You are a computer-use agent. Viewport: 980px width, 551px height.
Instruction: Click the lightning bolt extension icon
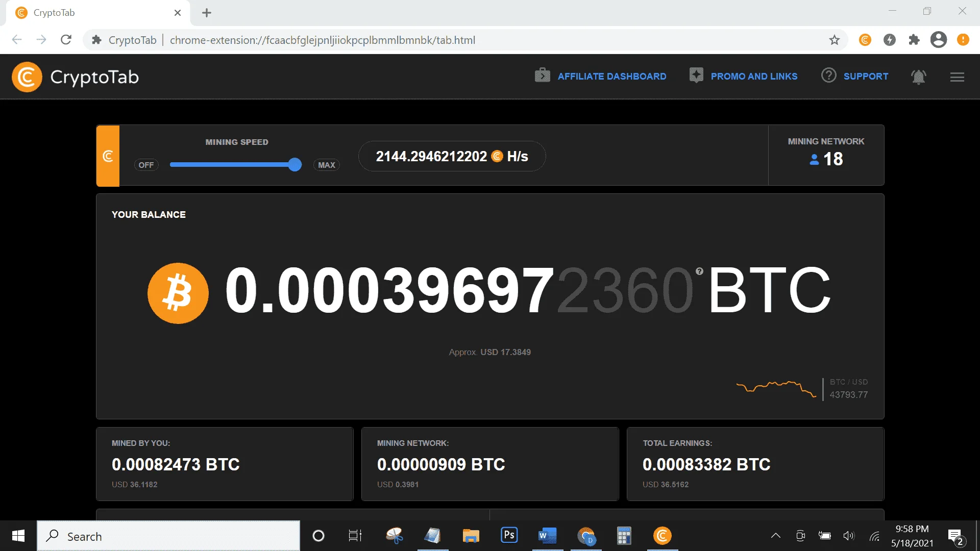pyautogui.click(x=890, y=40)
